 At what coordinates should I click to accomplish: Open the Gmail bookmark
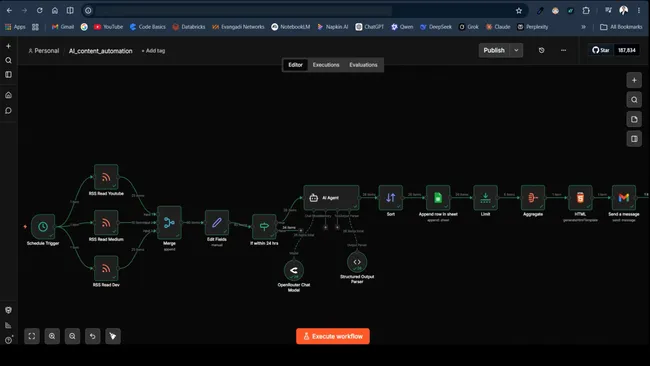coord(63,27)
